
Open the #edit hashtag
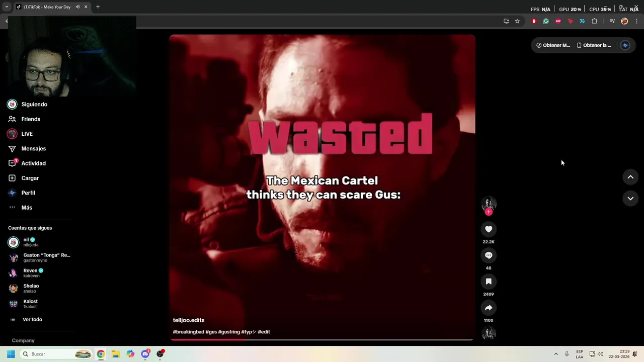(x=264, y=332)
